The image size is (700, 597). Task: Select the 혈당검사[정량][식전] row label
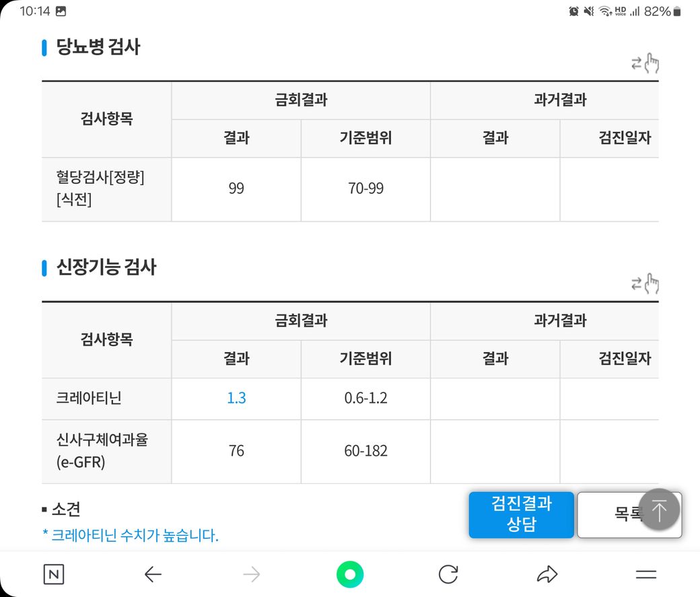[100, 188]
